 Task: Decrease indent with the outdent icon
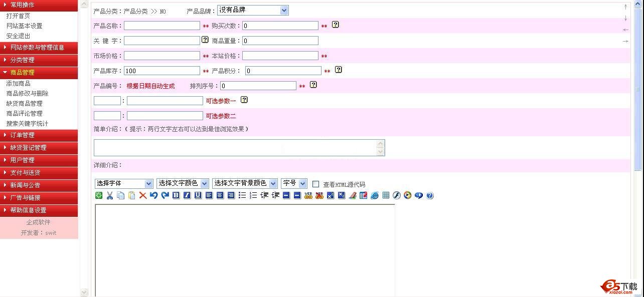264,195
